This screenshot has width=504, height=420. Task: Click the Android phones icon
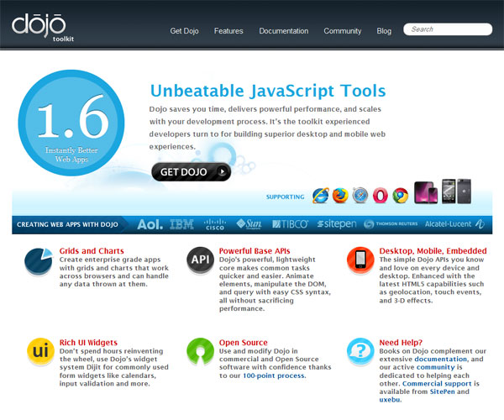(x=456, y=192)
